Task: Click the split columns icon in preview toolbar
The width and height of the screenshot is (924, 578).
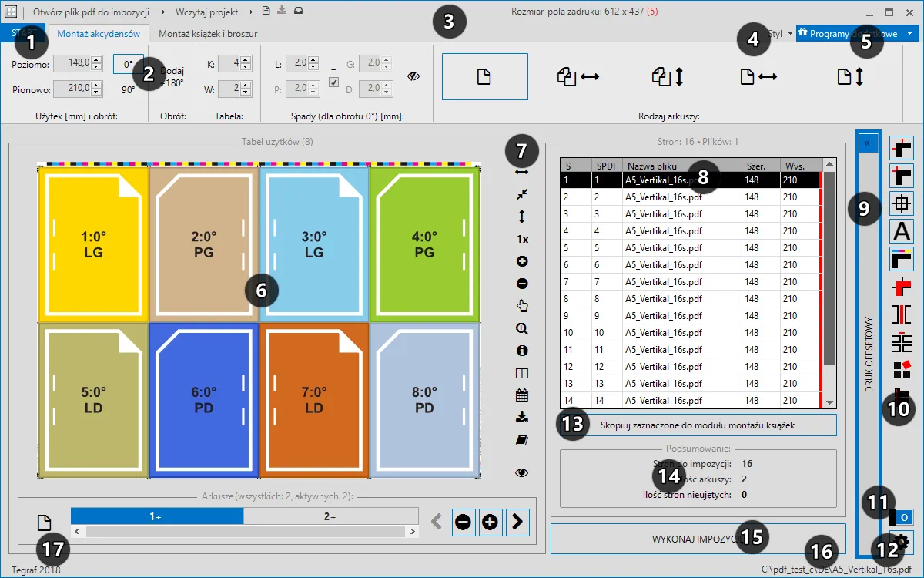Action: 522,373
